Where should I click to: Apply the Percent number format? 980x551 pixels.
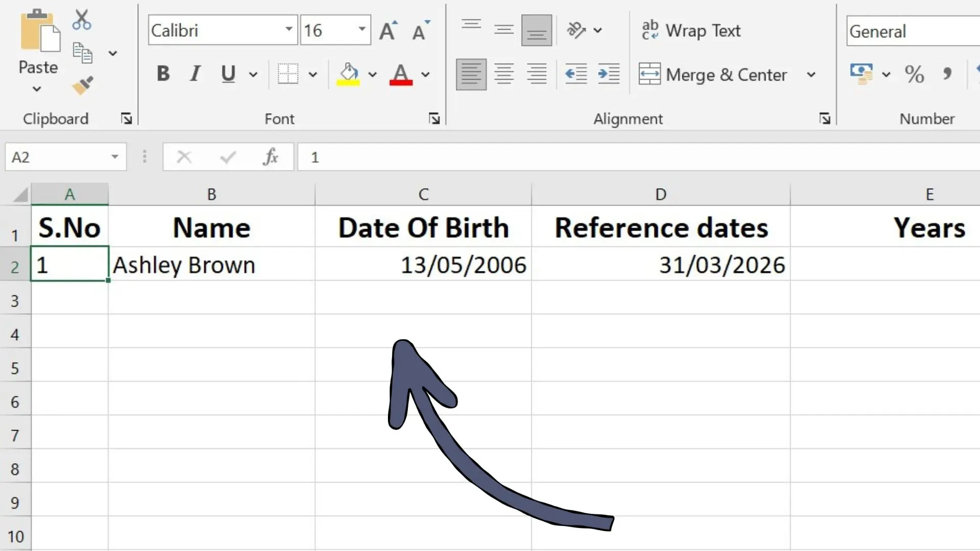pos(914,74)
